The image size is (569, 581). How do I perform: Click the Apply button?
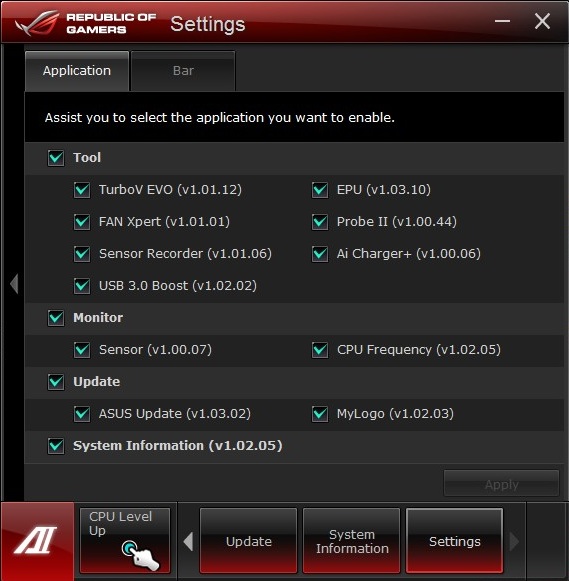click(501, 484)
